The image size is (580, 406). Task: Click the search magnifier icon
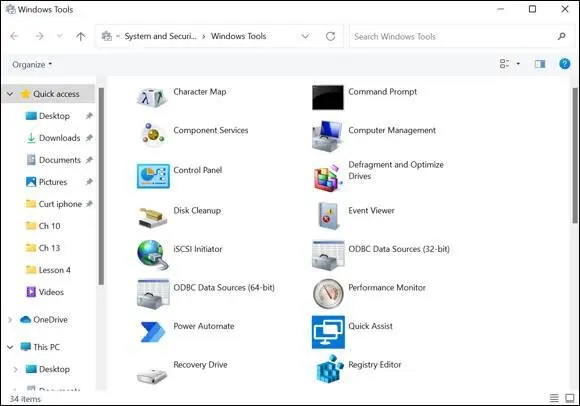tap(562, 36)
